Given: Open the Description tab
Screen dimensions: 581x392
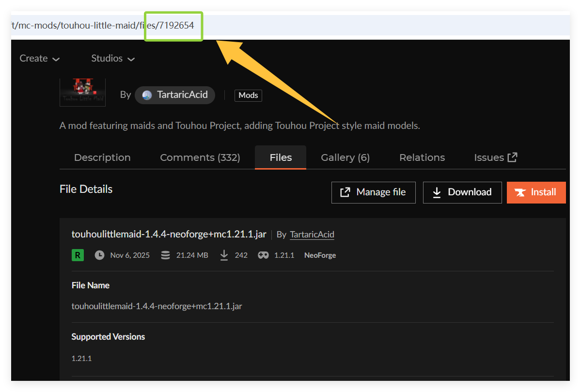Looking at the screenshot, I should pyautogui.click(x=102, y=157).
